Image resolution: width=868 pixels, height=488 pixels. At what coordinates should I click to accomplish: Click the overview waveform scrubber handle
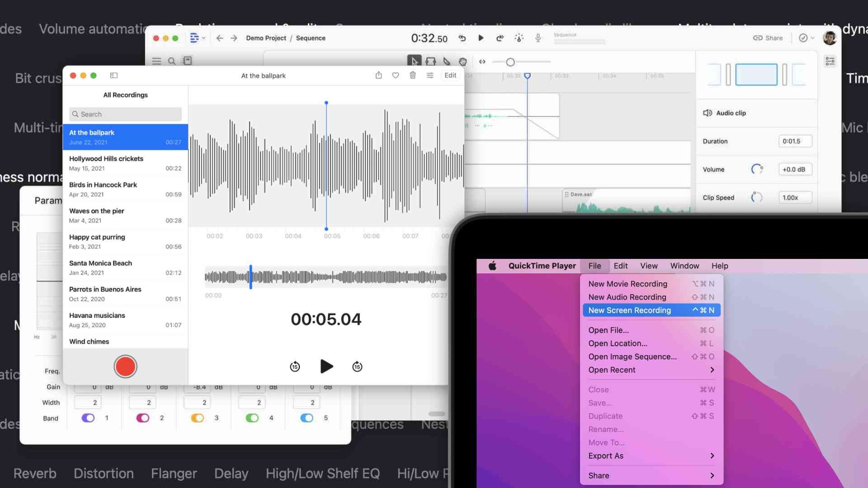(250, 277)
